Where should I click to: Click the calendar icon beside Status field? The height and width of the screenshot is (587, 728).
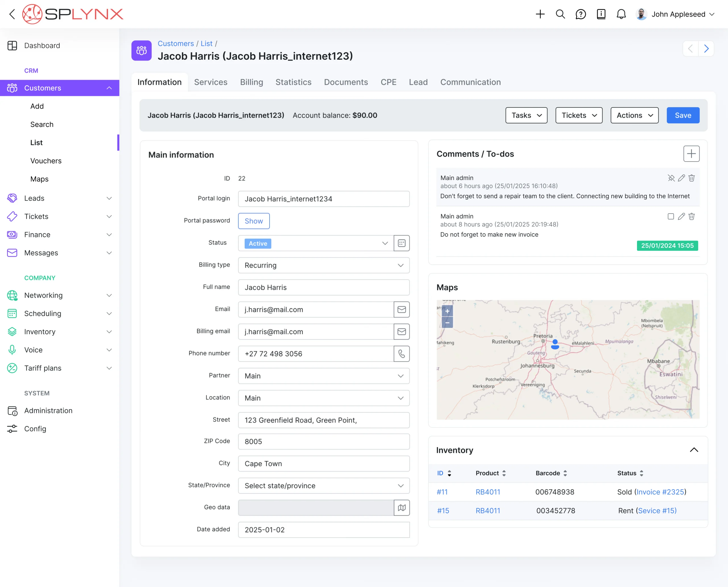(x=401, y=243)
